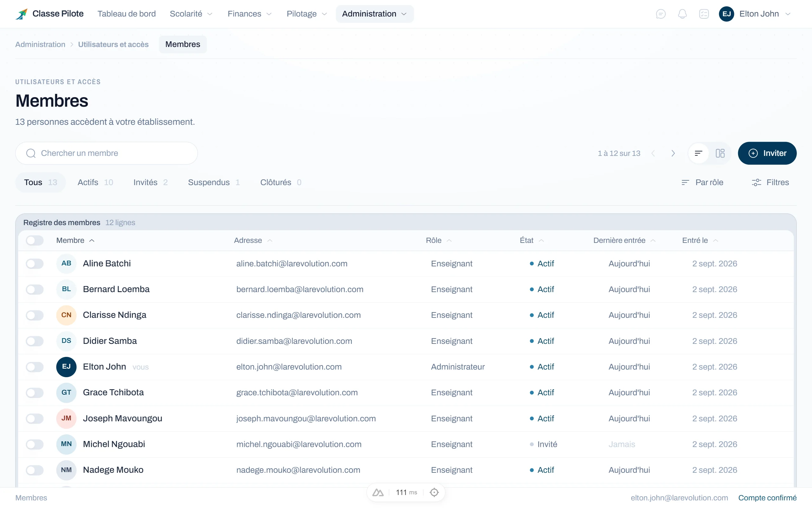
Task: Toggle selection for Elton John row
Action: point(35,367)
